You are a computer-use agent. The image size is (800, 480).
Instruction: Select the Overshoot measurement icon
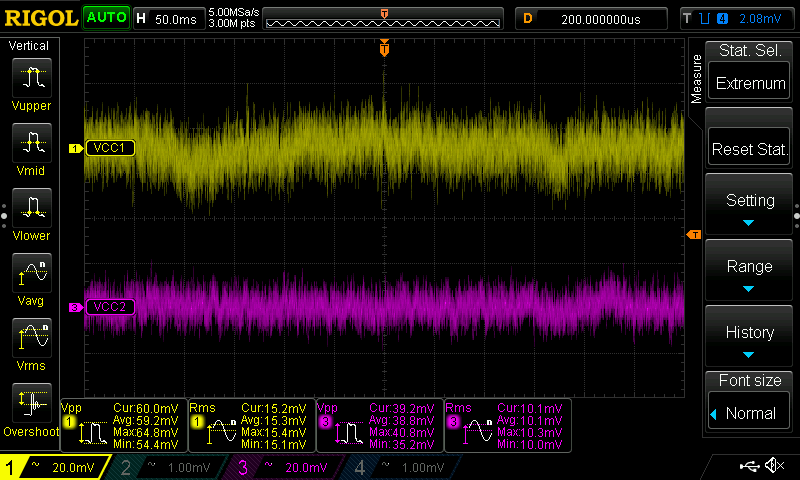pyautogui.click(x=32, y=403)
